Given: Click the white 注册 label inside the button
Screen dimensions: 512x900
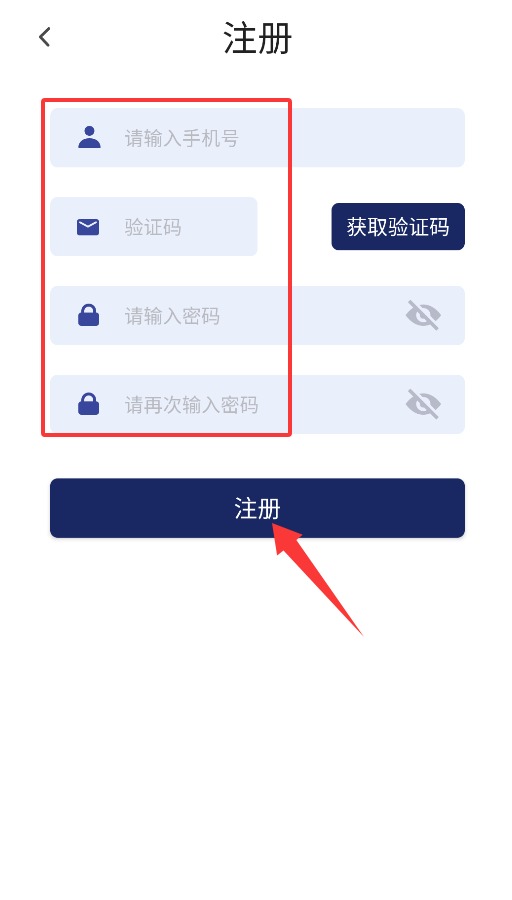Looking at the screenshot, I should 257,509.
